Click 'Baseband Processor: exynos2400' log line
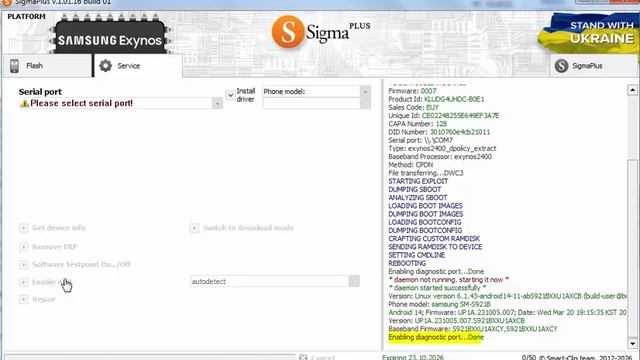Screen dimensions: 640x360 tap(440, 157)
